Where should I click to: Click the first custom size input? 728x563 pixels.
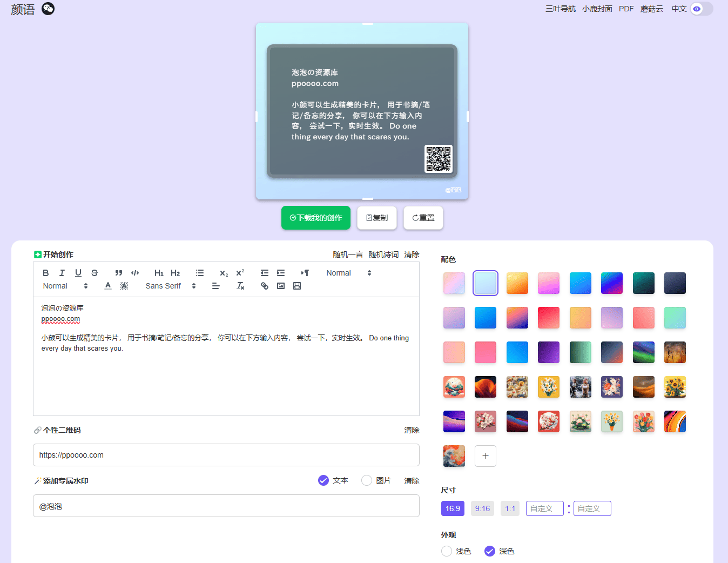(545, 508)
